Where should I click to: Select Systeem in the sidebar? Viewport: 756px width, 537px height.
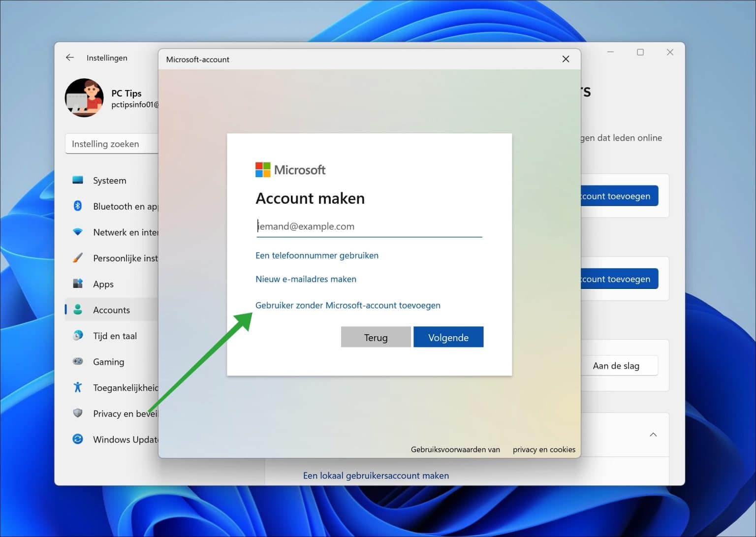(109, 180)
